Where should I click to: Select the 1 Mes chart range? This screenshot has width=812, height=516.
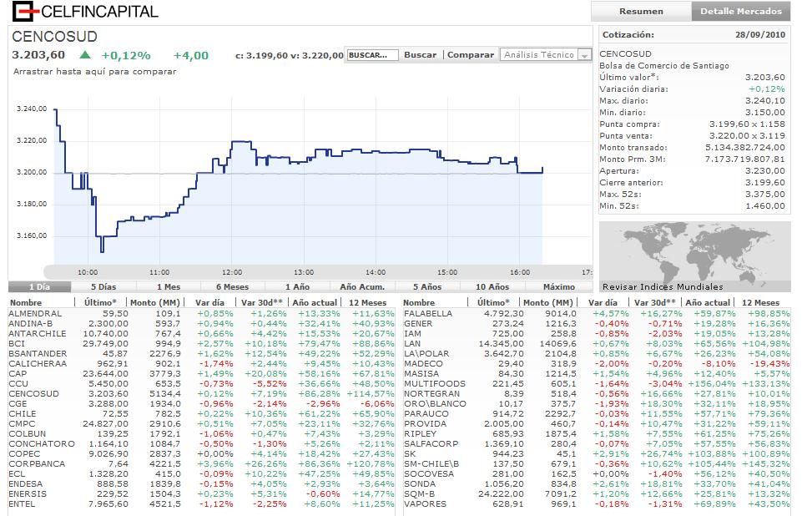point(169,286)
